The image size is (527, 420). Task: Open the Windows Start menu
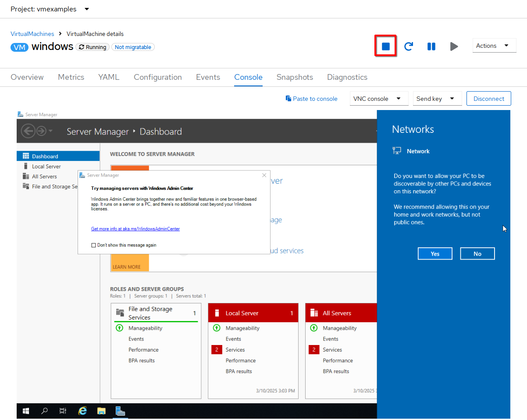(26, 411)
